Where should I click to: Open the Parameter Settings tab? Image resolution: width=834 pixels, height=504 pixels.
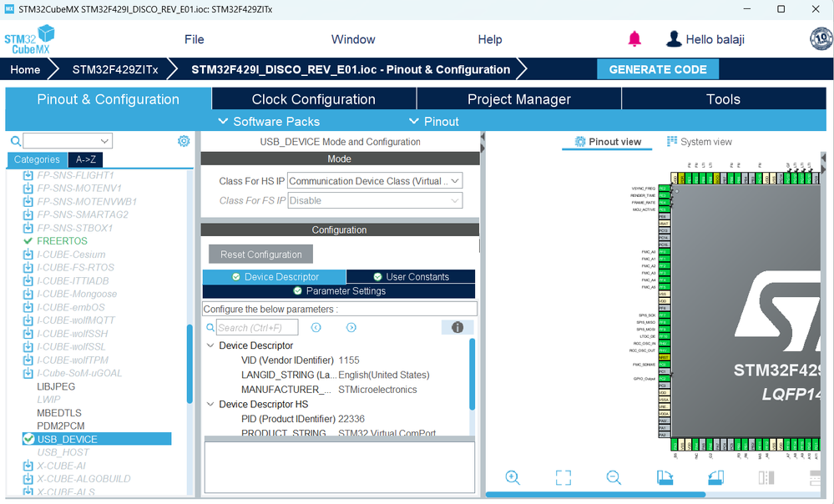click(x=339, y=291)
